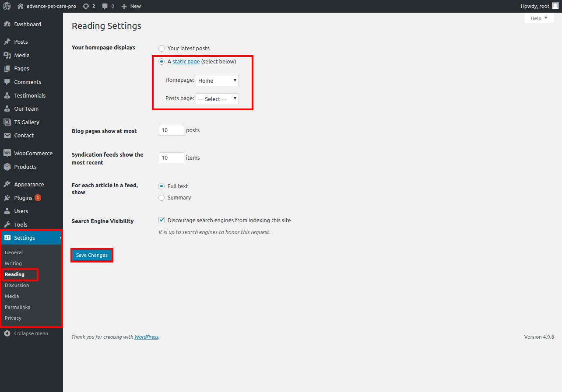Select the Your latest posts radio button

tap(162, 49)
